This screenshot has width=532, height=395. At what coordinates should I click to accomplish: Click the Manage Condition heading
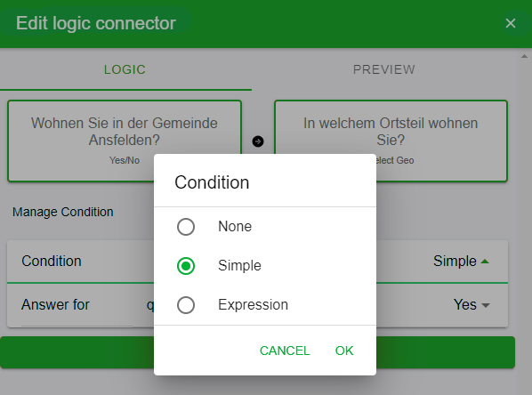[x=63, y=212]
